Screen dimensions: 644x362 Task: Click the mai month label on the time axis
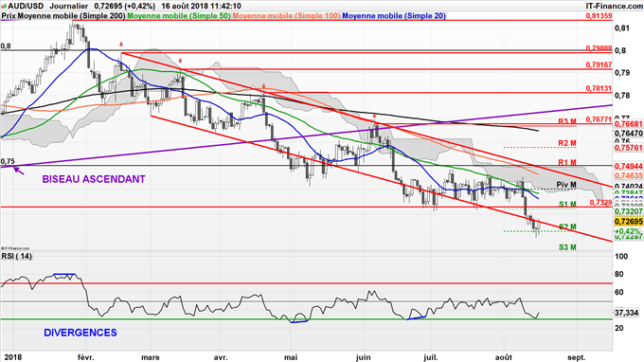(x=291, y=357)
